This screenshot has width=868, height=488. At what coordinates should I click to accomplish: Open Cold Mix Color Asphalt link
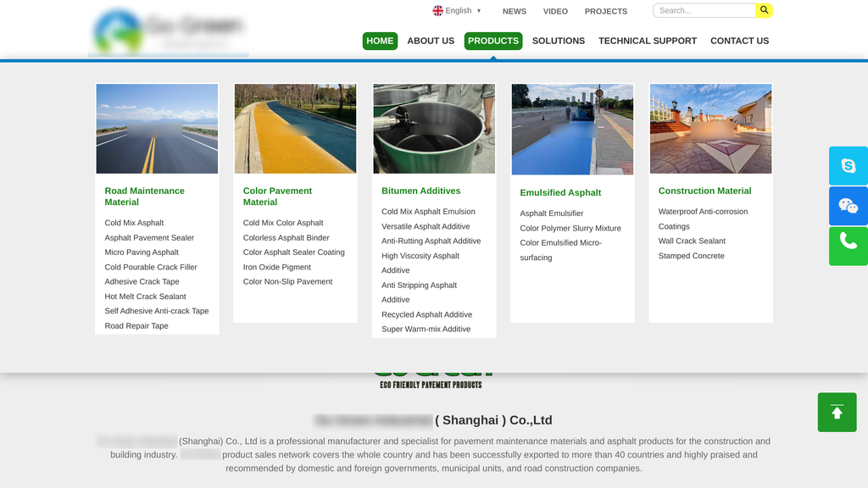pyautogui.click(x=283, y=223)
